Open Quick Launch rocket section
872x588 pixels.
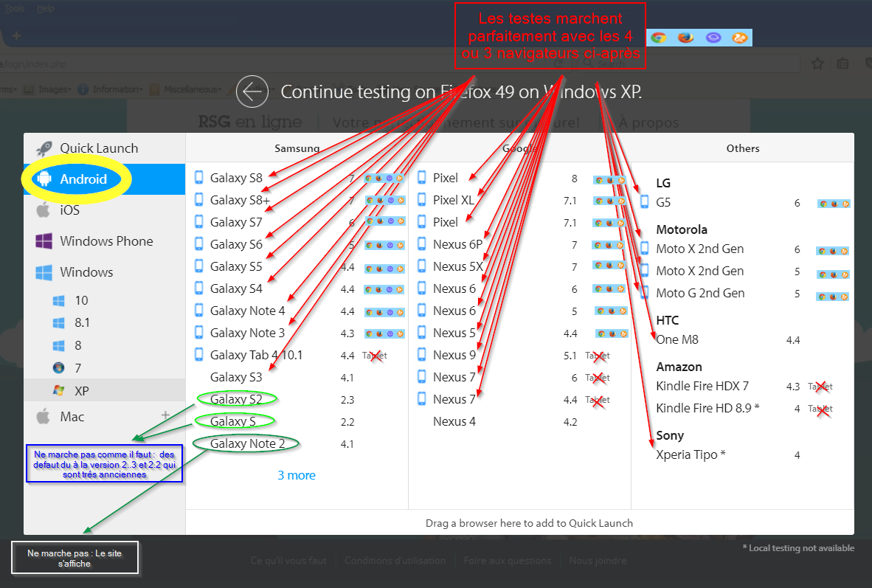pos(98,148)
